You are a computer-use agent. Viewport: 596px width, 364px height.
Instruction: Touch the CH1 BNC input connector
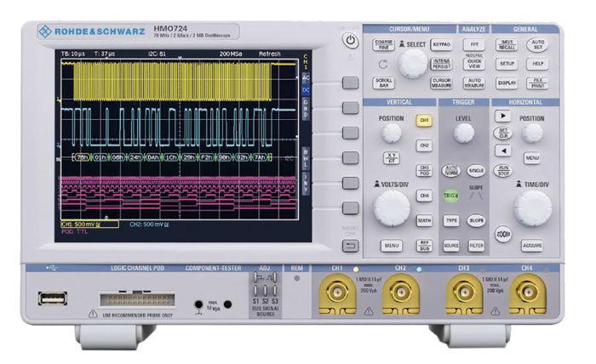[x=337, y=293]
